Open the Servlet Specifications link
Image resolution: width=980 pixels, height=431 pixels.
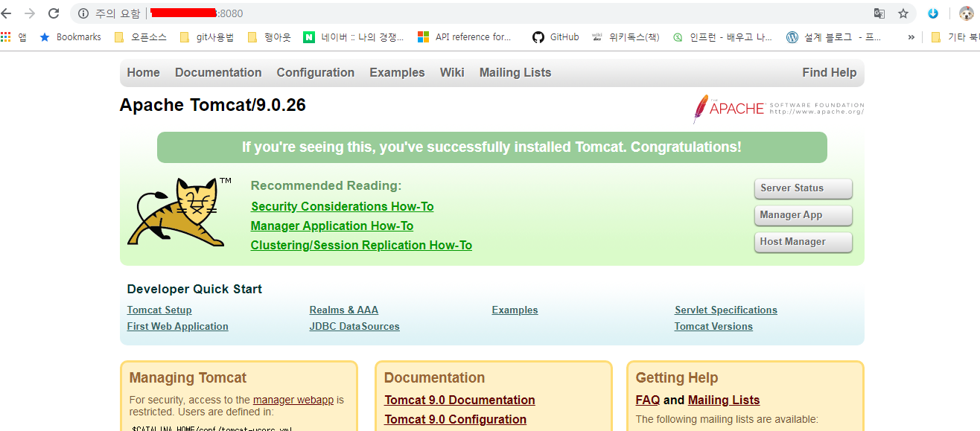726,310
